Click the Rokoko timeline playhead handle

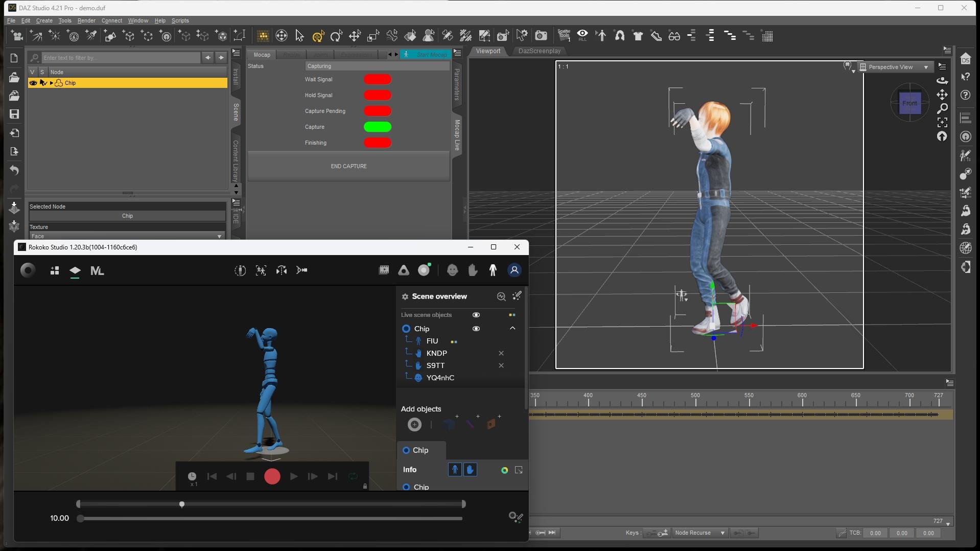[182, 504]
